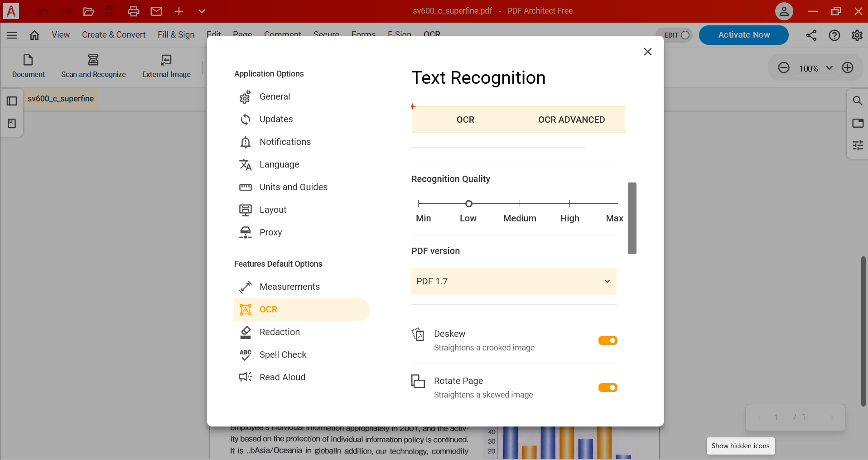The height and width of the screenshot is (460, 868).
Task: Open the Scan and Recognize tool
Action: 93,66
